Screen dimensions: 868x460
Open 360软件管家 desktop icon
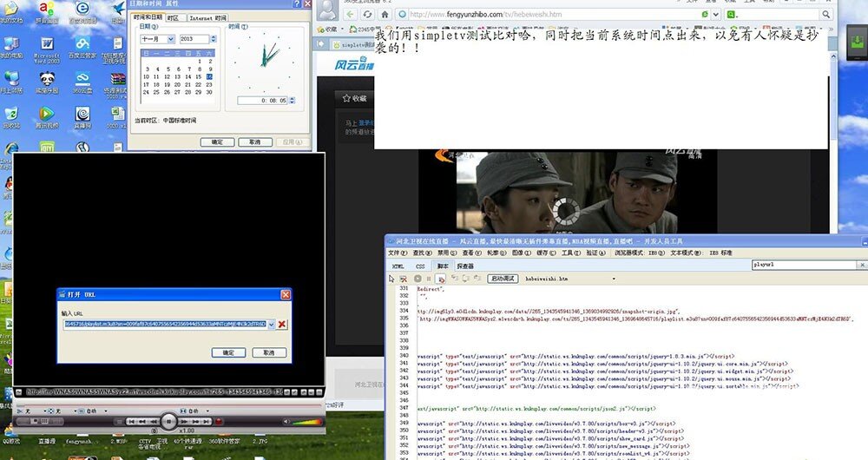click(x=224, y=441)
